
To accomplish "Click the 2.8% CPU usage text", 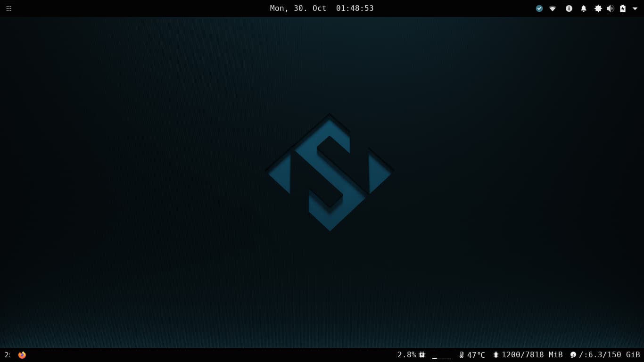I will (x=406, y=355).
